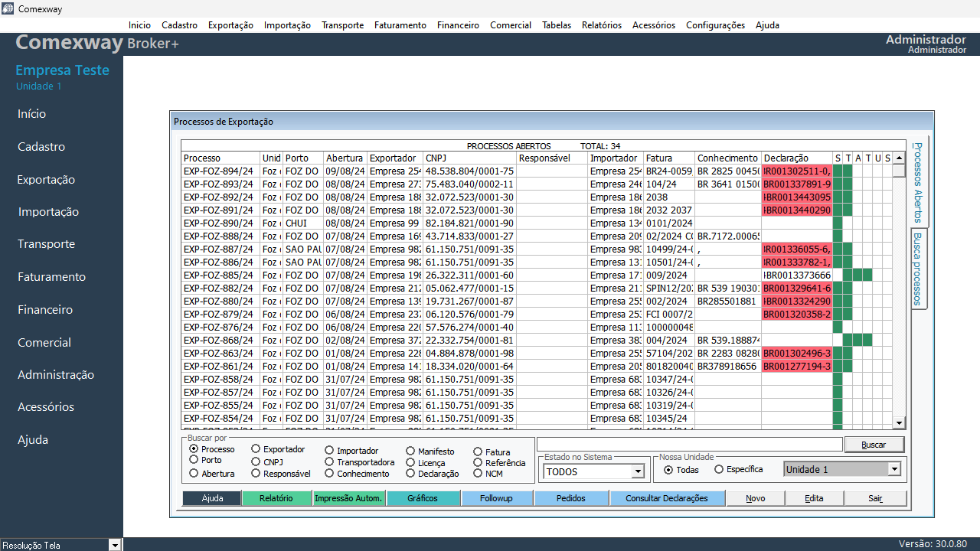This screenshot has width=980, height=551.
Task: Open the Relatório green button
Action: click(276, 498)
